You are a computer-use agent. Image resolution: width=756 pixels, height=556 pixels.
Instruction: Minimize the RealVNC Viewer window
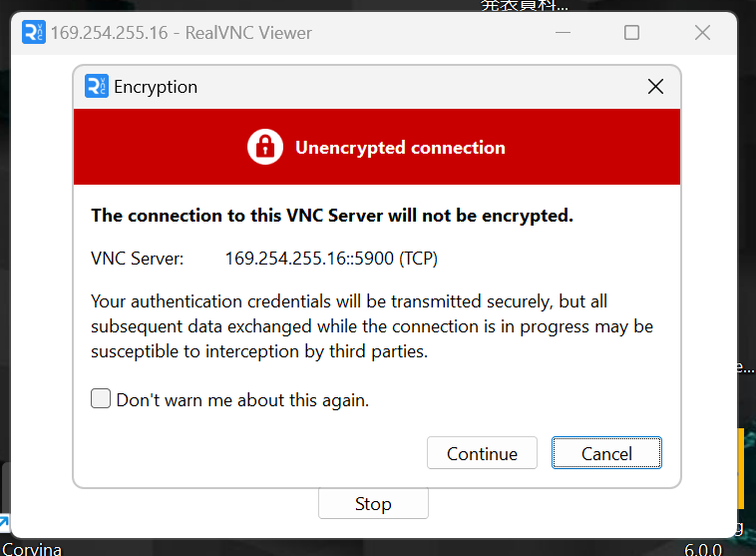[563, 33]
